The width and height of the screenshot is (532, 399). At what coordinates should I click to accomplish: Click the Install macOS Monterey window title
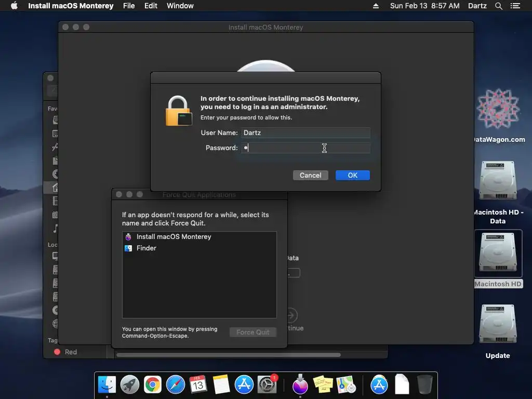click(x=265, y=27)
